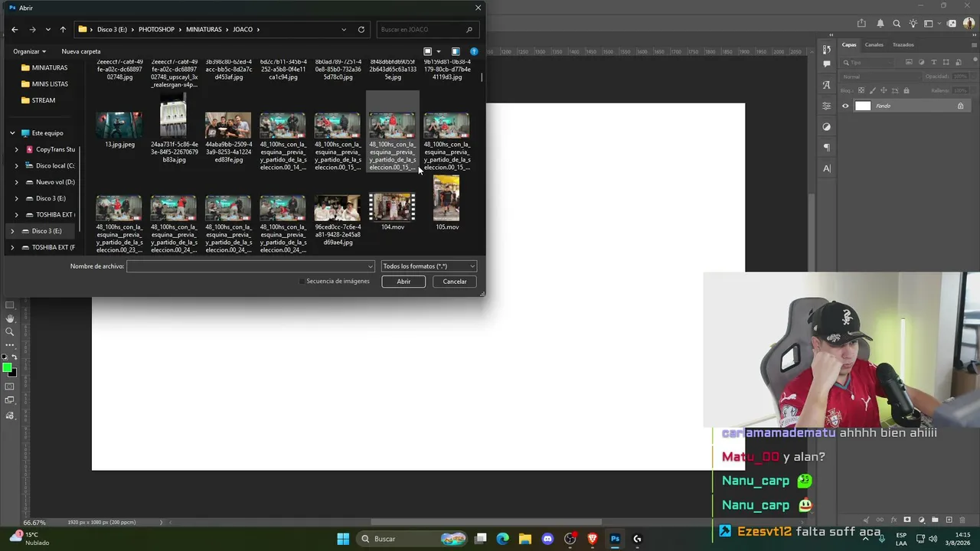Create a folder with Nueva carpeta
The image size is (980, 551).
tap(81, 51)
